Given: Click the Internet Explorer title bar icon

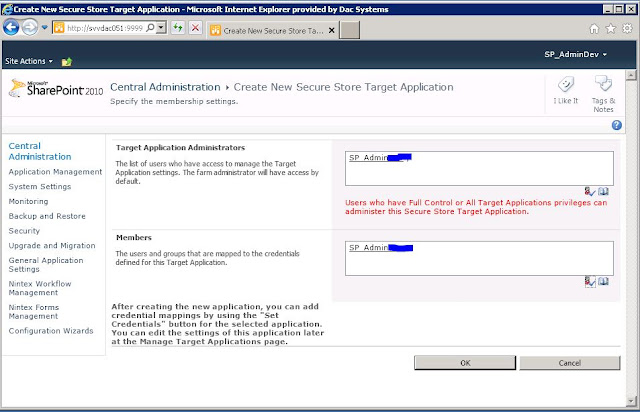Looking at the screenshot, I should pyautogui.click(x=7, y=9).
